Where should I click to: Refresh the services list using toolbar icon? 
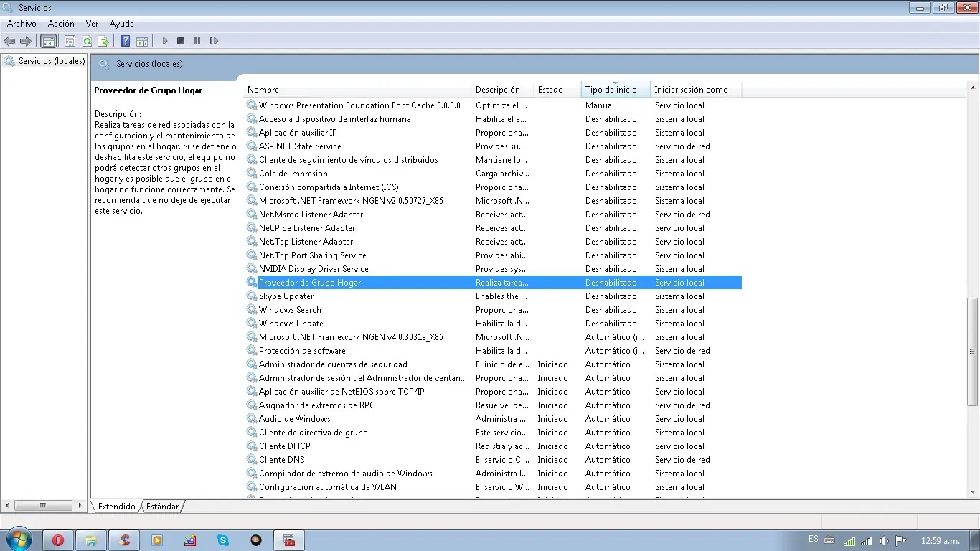[x=87, y=41]
